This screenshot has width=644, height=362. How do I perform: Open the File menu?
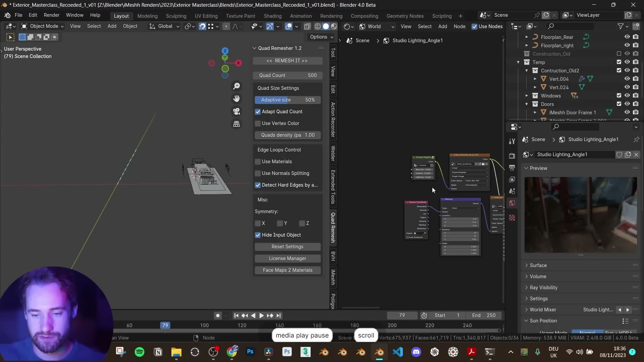pyautogui.click(x=18, y=15)
